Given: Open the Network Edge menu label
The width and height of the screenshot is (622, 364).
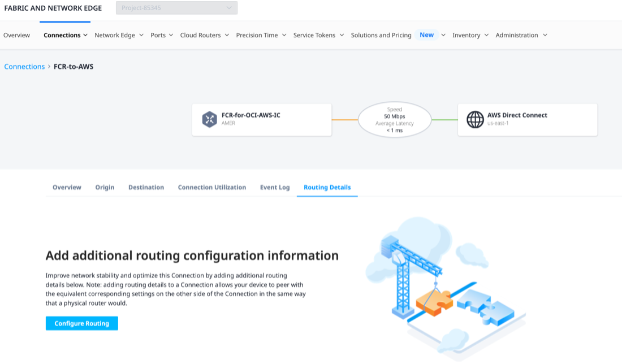Looking at the screenshot, I should click(115, 35).
